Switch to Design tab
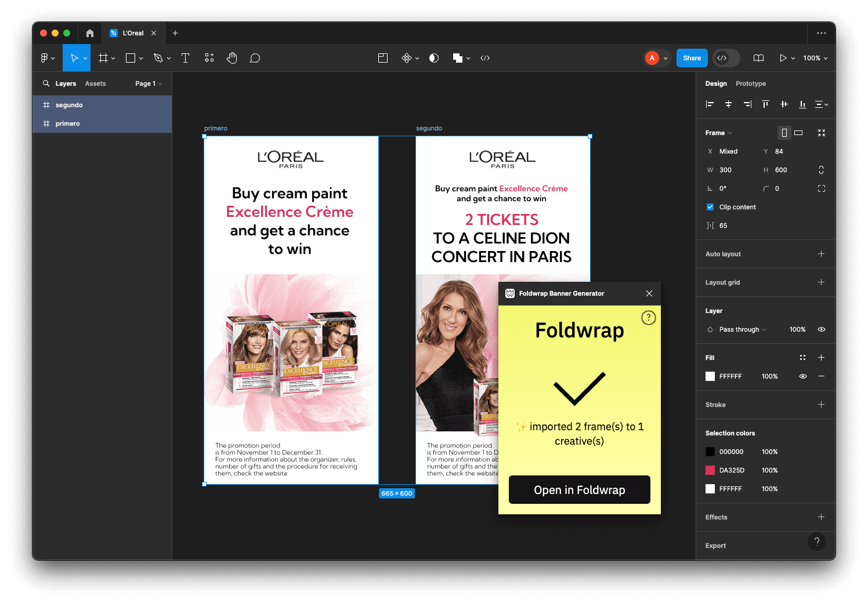This screenshot has width=868, height=603. [x=716, y=83]
